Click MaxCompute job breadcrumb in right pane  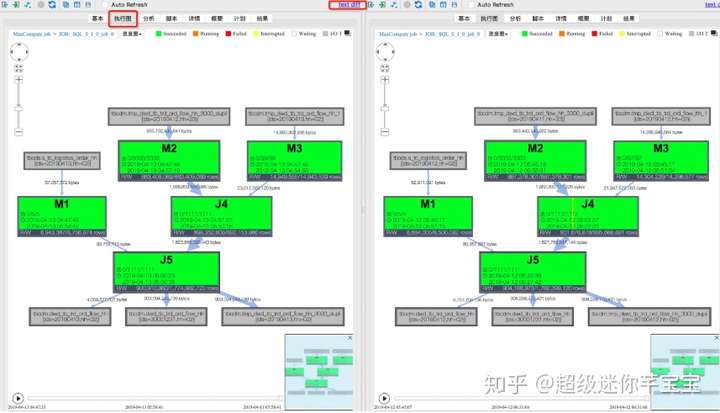[x=398, y=34]
